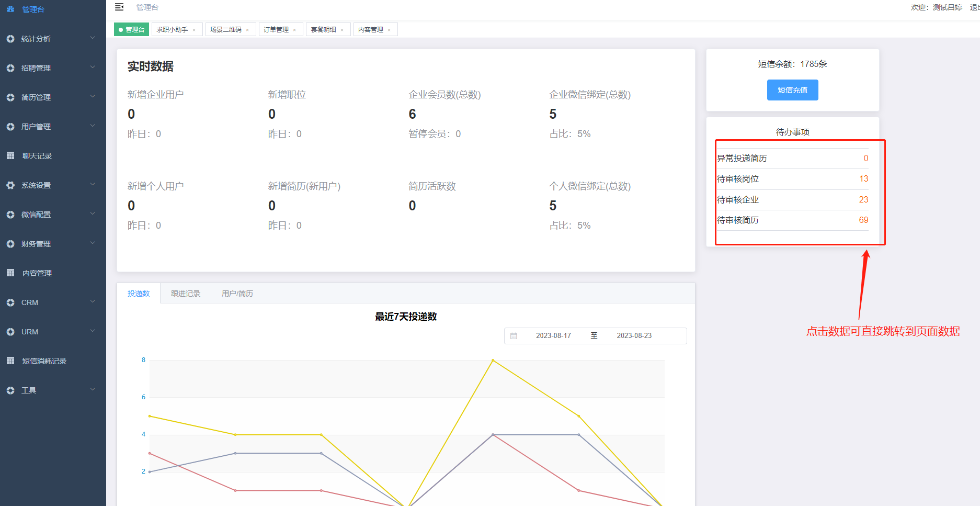Open the 异常投递简历 count 0
Image resolution: width=980 pixels, height=506 pixels.
pyautogui.click(x=866, y=159)
